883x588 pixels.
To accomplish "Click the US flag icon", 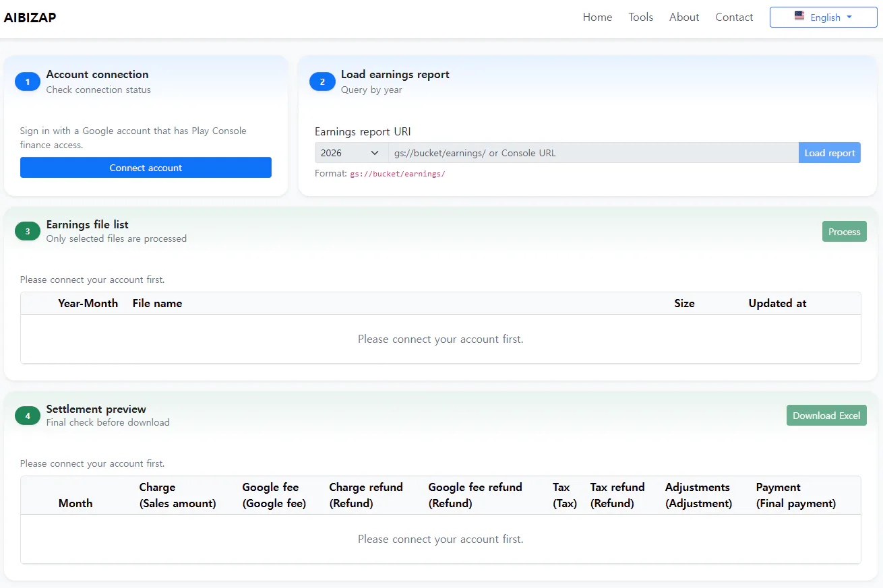I will [x=799, y=16].
